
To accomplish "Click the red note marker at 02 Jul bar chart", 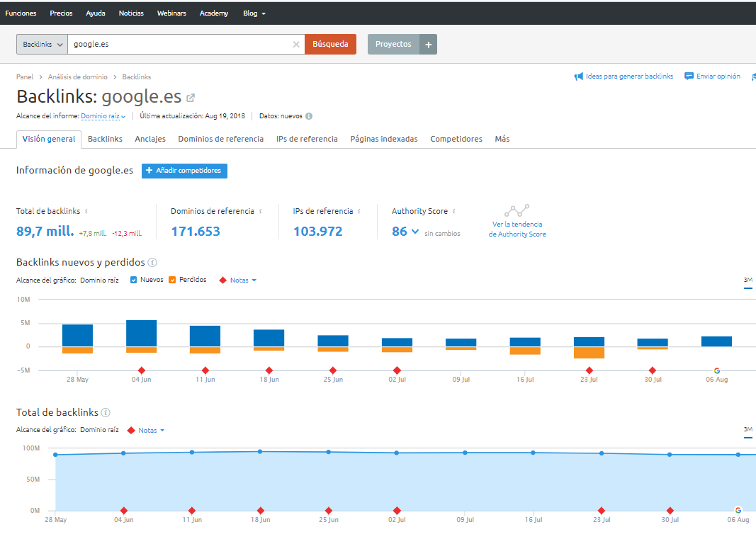I will [x=397, y=370].
